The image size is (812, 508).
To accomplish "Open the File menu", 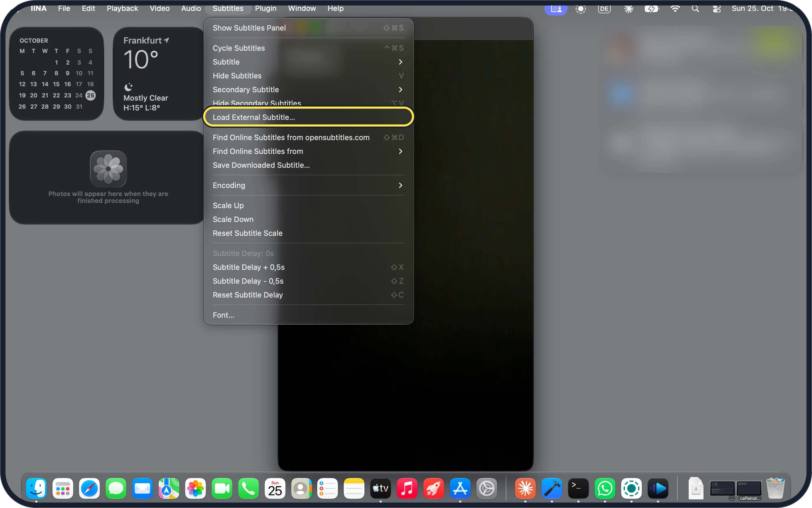I will [x=64, y=8].
